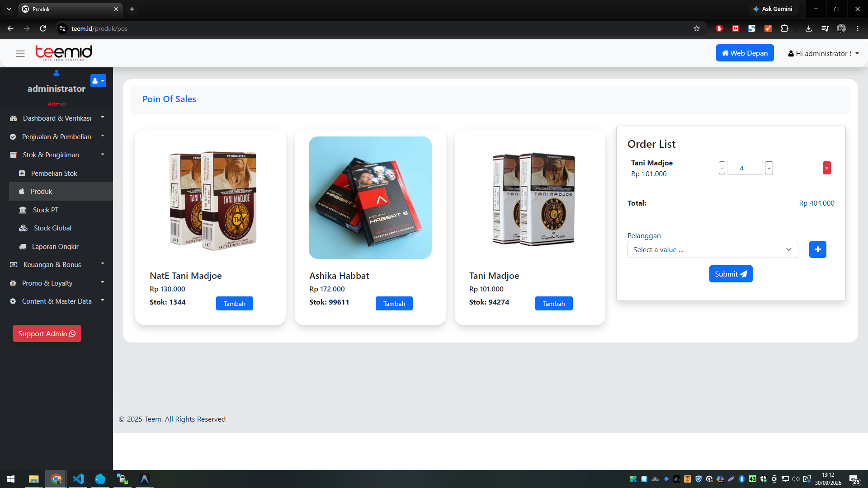
Task: Click Tani Madjoe product image
Action: 530,198
